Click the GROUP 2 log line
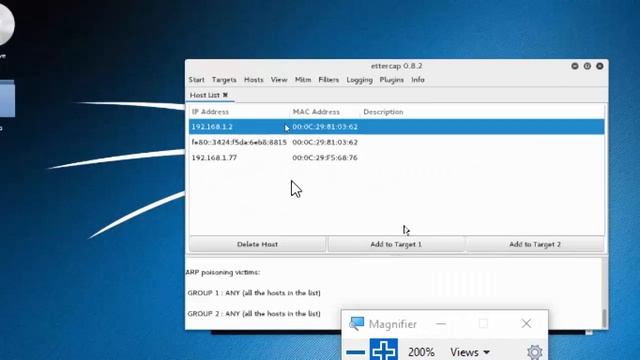The width and height of the screenshot is (640, 360). point(254,313)
